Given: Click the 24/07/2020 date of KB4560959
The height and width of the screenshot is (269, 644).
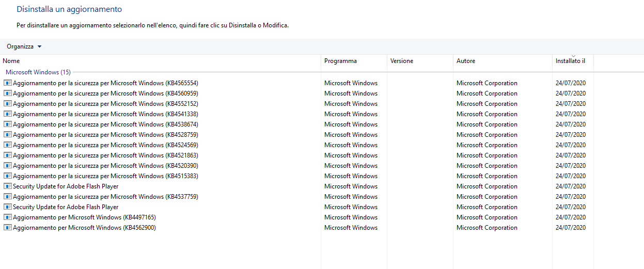Looking at the screenshot, I should [571, 93].
